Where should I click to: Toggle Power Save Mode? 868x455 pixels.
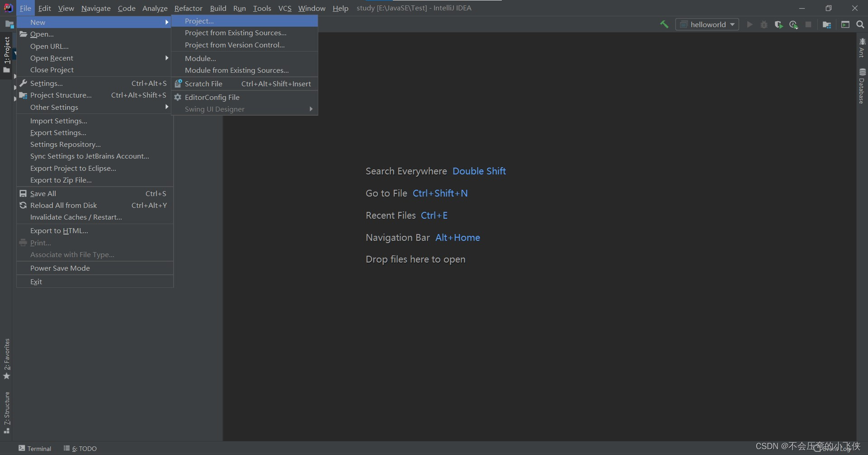[x=94, y=268]
